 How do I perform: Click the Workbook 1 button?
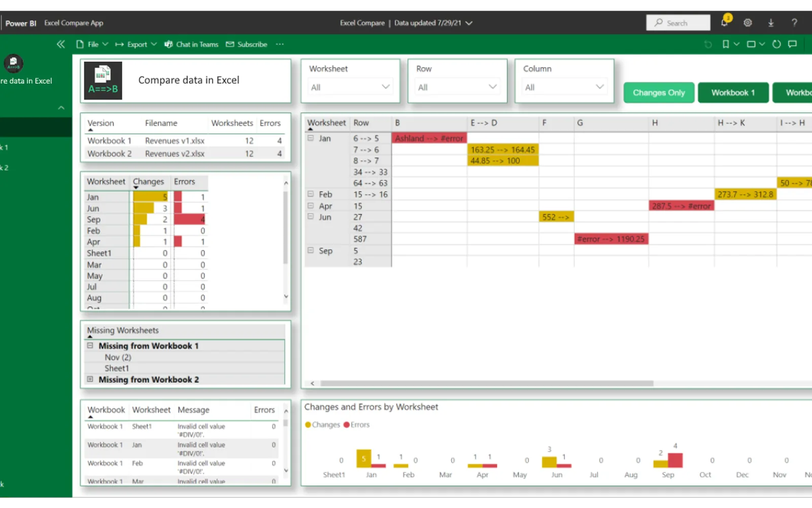[x=733, y=92]
